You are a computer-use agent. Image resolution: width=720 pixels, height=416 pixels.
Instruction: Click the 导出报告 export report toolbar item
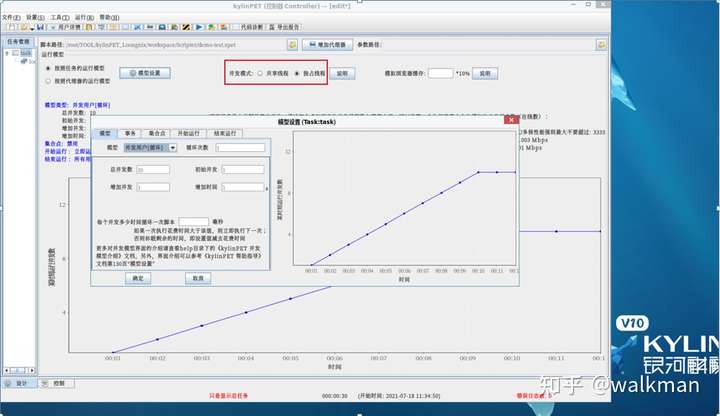pyautogui.click(x=284, y=27)
